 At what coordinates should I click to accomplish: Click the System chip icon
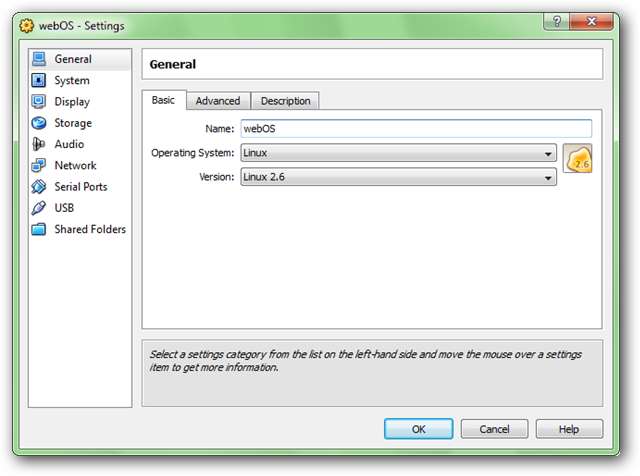pos(39,80)
